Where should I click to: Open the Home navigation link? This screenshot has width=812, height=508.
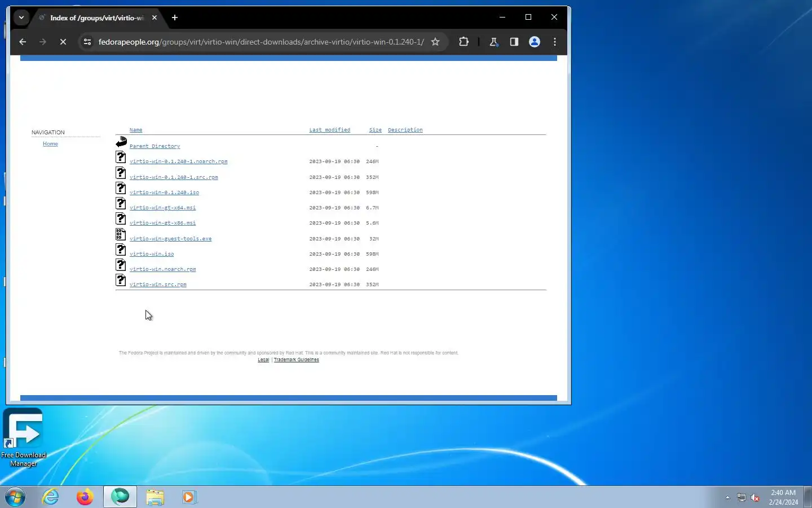click(50, 144)
